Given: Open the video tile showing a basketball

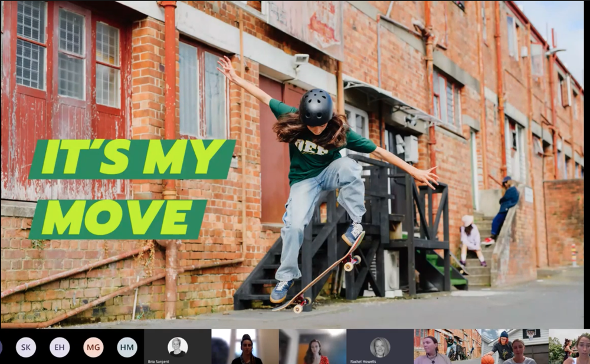Looking at the screenshot, I should pos(514,347).
